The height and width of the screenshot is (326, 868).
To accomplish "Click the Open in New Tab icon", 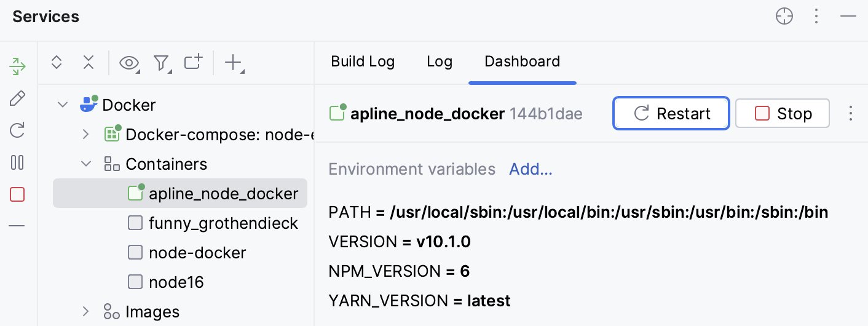I will point(194,62).
